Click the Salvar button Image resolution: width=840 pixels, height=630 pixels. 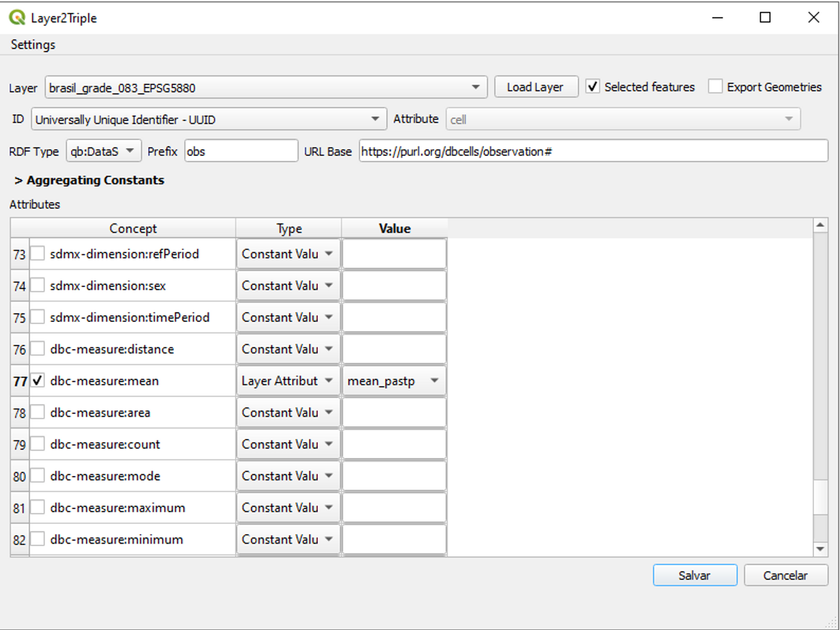pyautogui.click(x=694, y=575)
